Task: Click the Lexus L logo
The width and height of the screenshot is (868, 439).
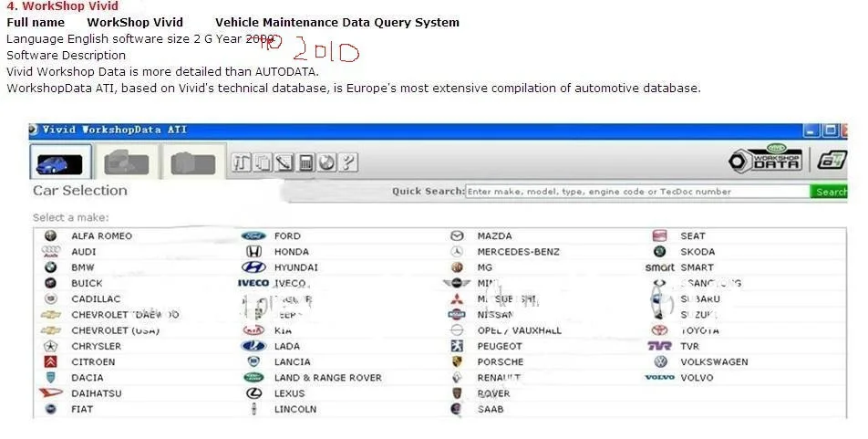Action: [253, 393]
